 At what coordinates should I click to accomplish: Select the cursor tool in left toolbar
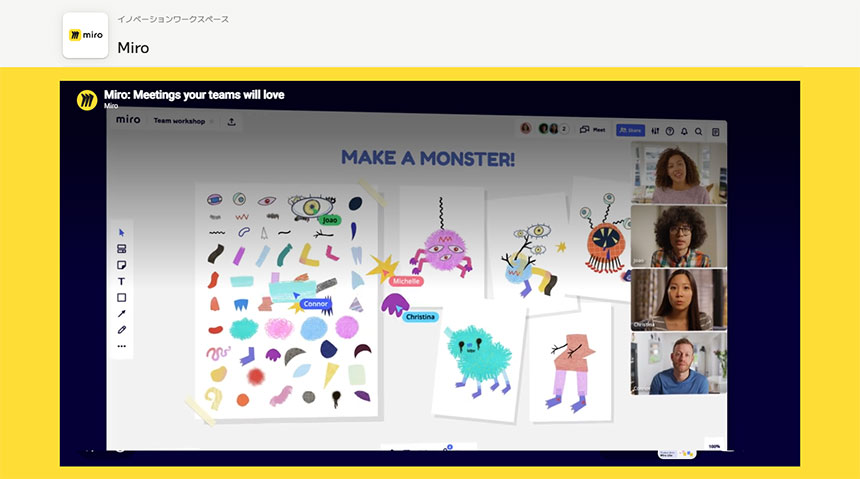point(122,233)
